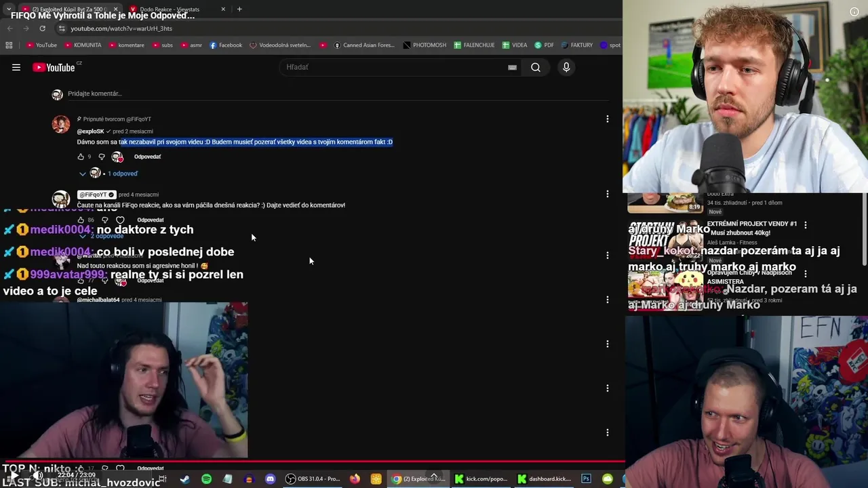Viewport: 868px width, 488px height.
Task: Heart the @FiFqoYT comment
Action: (120, 220)
